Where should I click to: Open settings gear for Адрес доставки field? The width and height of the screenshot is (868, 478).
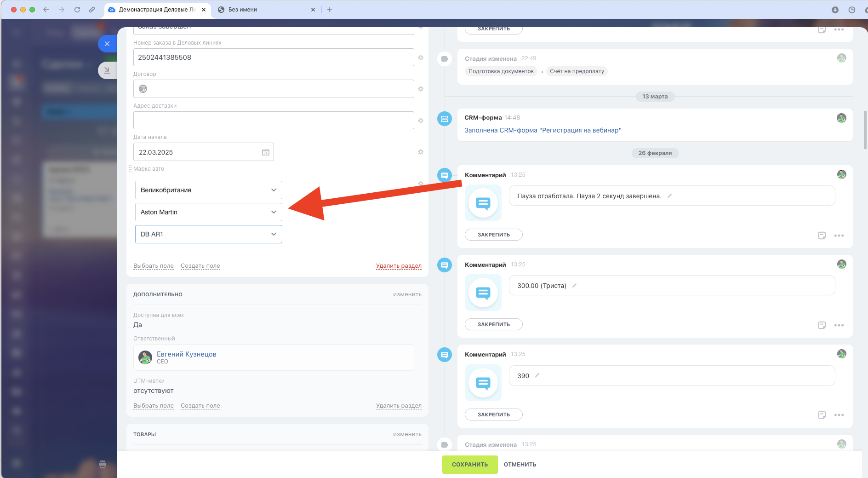(421, 121)
